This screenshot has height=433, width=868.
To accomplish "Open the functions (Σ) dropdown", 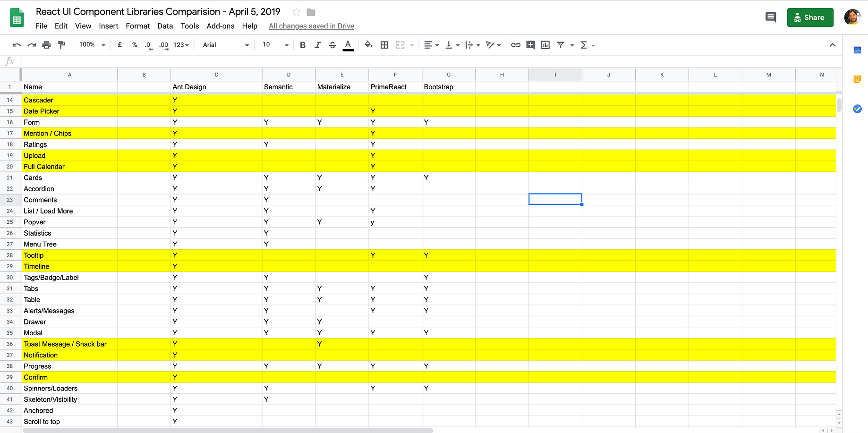I will coord(587,45).
